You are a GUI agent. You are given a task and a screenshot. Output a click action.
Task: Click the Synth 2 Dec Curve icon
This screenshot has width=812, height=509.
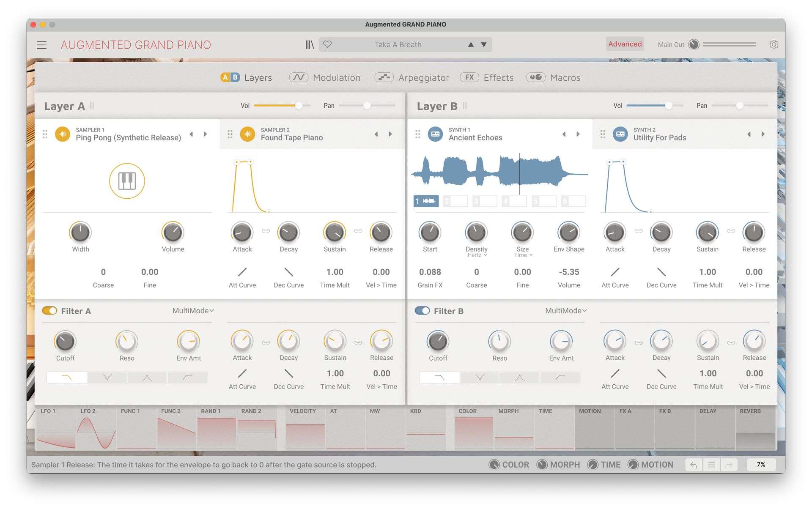click(x=661, y=272)
